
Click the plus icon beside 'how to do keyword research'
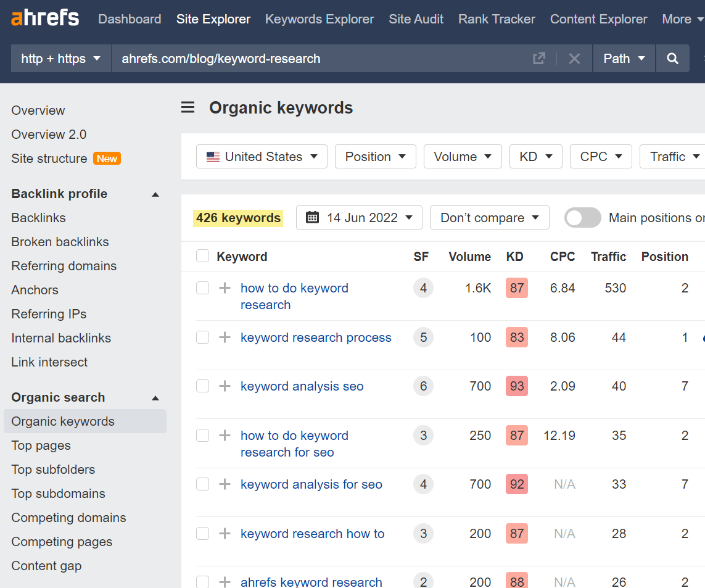coord(225,288)
